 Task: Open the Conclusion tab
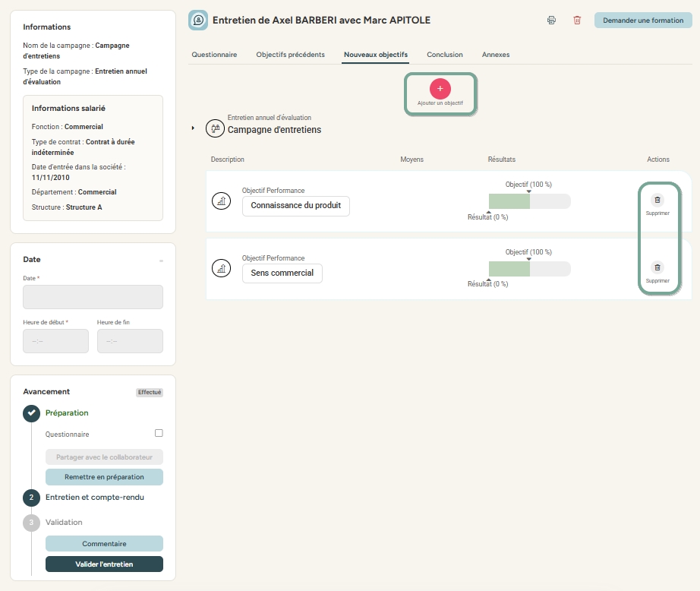click(444, 55)
